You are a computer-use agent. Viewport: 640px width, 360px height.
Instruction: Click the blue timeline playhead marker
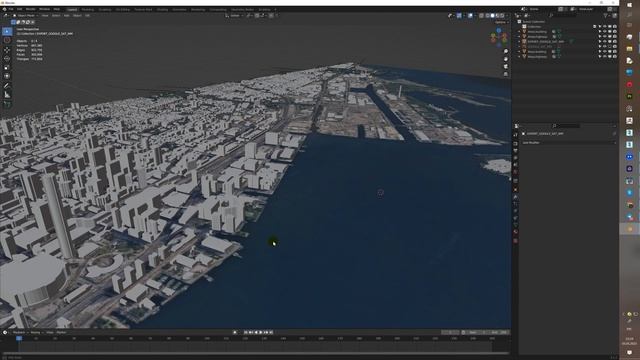pyautogui.click(x=19, y=338)
